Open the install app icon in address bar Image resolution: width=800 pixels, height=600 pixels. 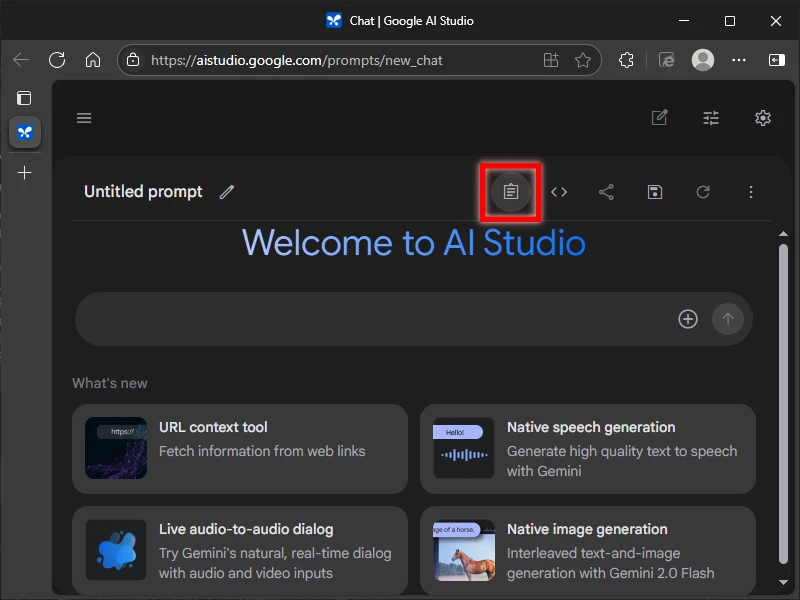[x=551, y=60]
